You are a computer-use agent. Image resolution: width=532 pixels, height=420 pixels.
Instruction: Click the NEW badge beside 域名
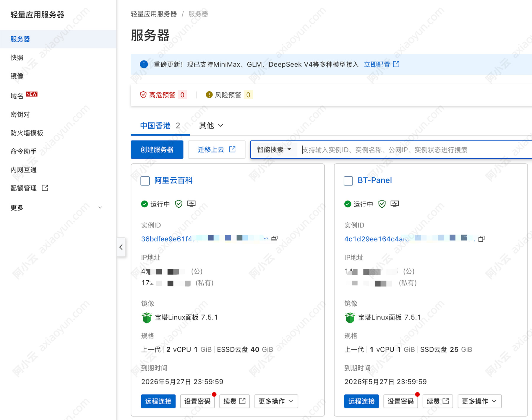pos(32,94)
